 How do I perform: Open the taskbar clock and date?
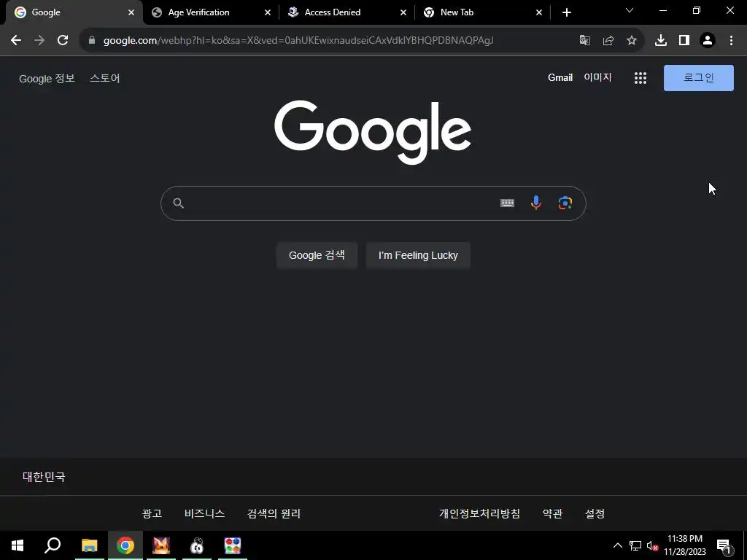pos(684,545)
